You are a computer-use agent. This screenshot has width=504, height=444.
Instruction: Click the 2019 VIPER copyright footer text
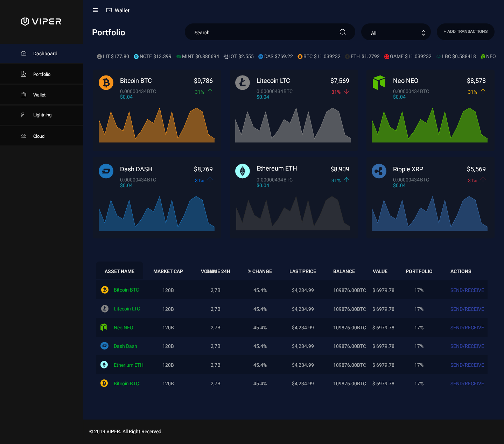click(126, 431)
